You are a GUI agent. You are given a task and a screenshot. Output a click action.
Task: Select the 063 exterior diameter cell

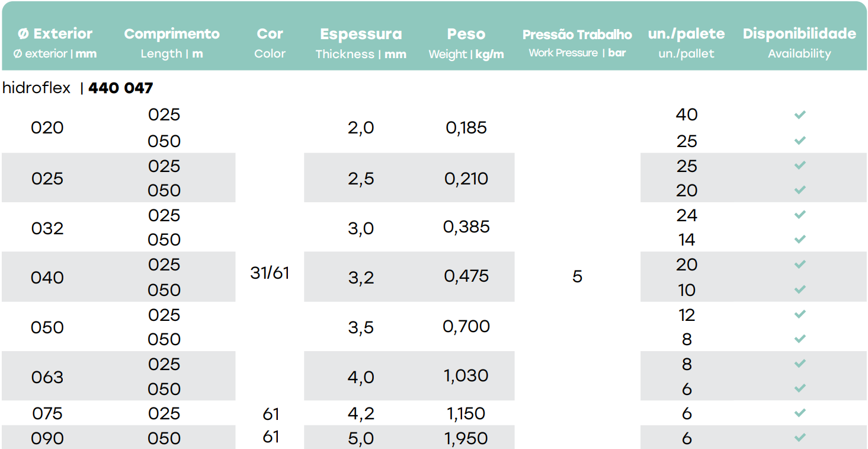(x=47, y=377)
